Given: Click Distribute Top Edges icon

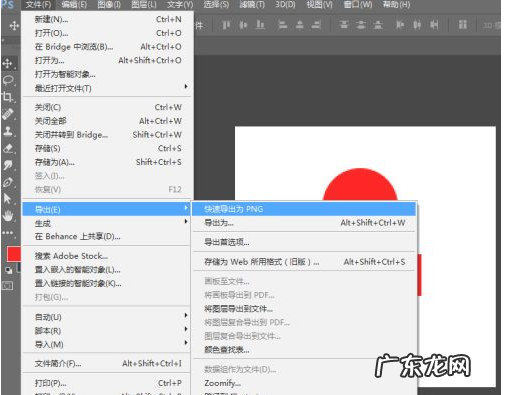Looking at the screenshot, I should click(344, 25).
